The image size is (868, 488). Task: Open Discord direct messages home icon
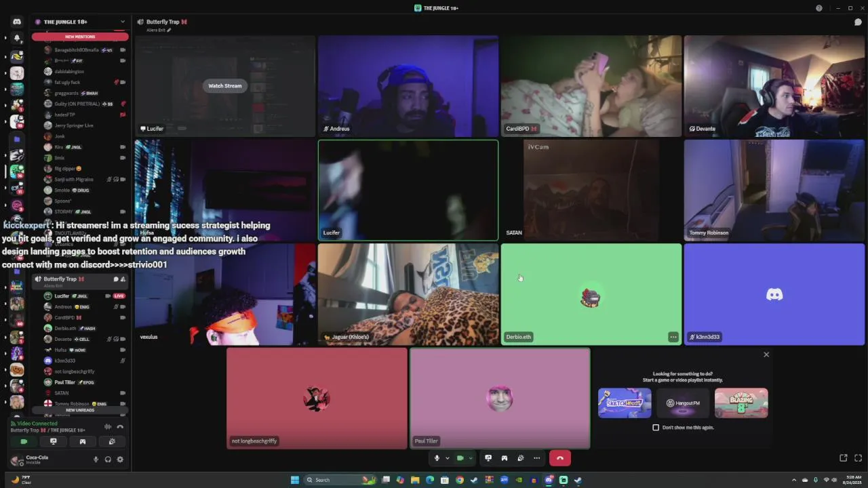point(17,22)
